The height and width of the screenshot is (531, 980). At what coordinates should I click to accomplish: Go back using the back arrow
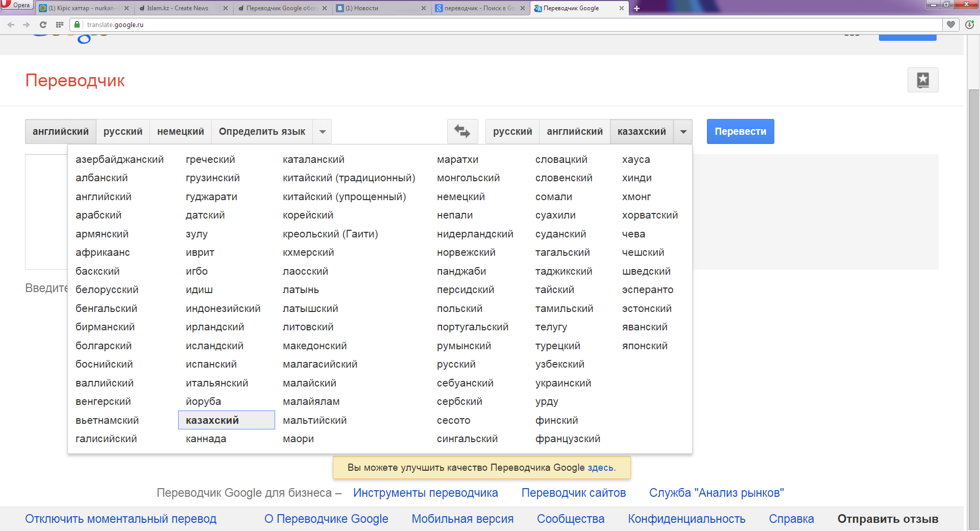pyautogui.click(x=11, y=25)
